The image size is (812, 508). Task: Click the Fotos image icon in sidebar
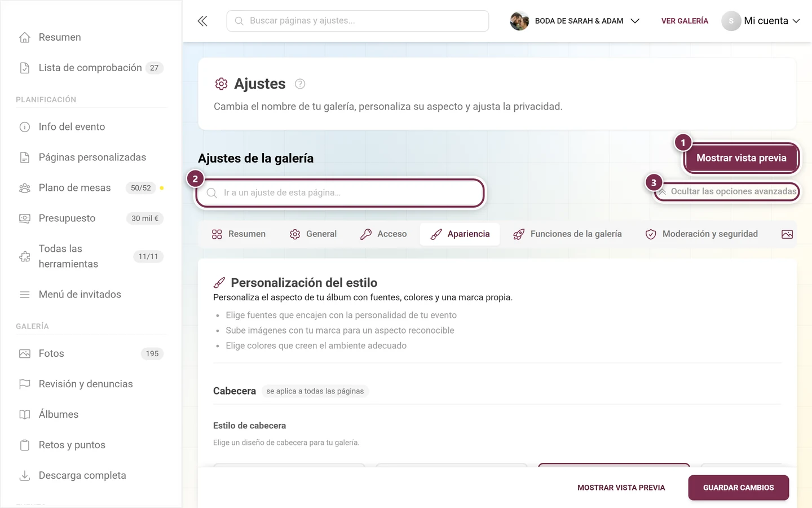(x=25, y=354)
